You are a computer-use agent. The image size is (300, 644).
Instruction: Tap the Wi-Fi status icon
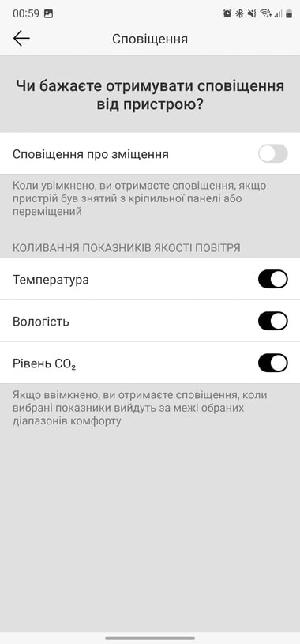[x=265, y=13]
